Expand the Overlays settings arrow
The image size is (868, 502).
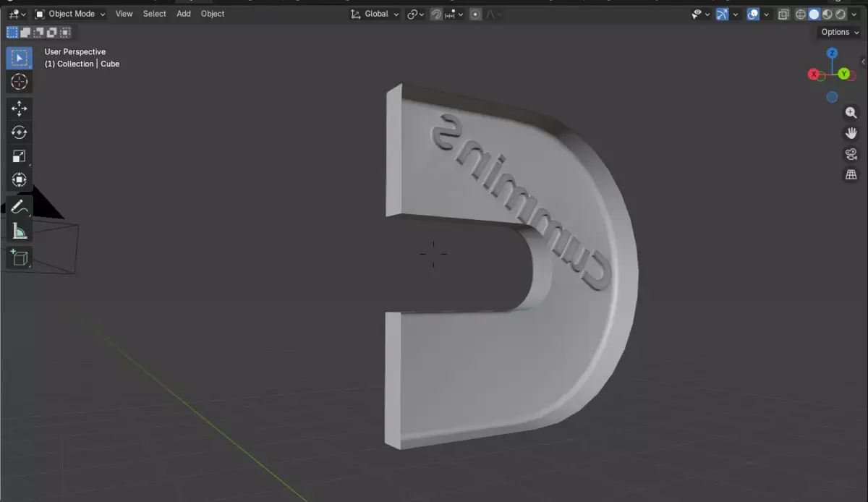click(x=766, y=14)
